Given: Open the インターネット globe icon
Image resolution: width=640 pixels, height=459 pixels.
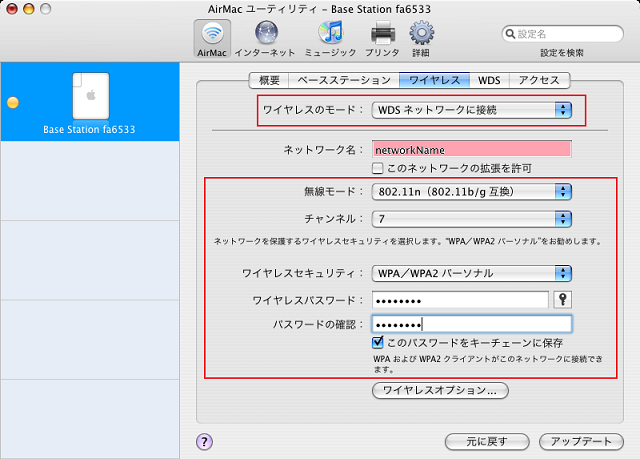Looking at the screenshot, I should (266, 33).
